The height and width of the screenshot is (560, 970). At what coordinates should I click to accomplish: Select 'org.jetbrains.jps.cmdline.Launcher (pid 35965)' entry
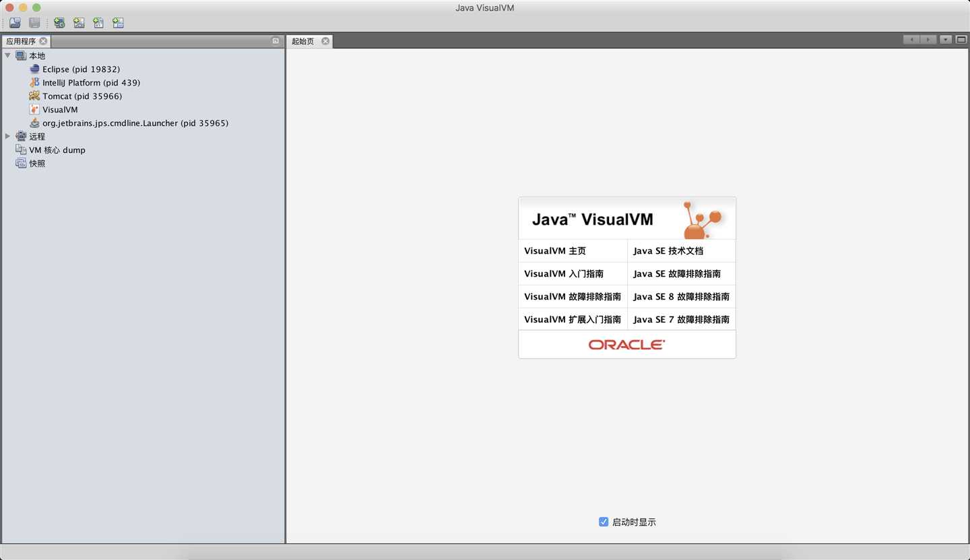pyautogui.click(x=135, y=123)
